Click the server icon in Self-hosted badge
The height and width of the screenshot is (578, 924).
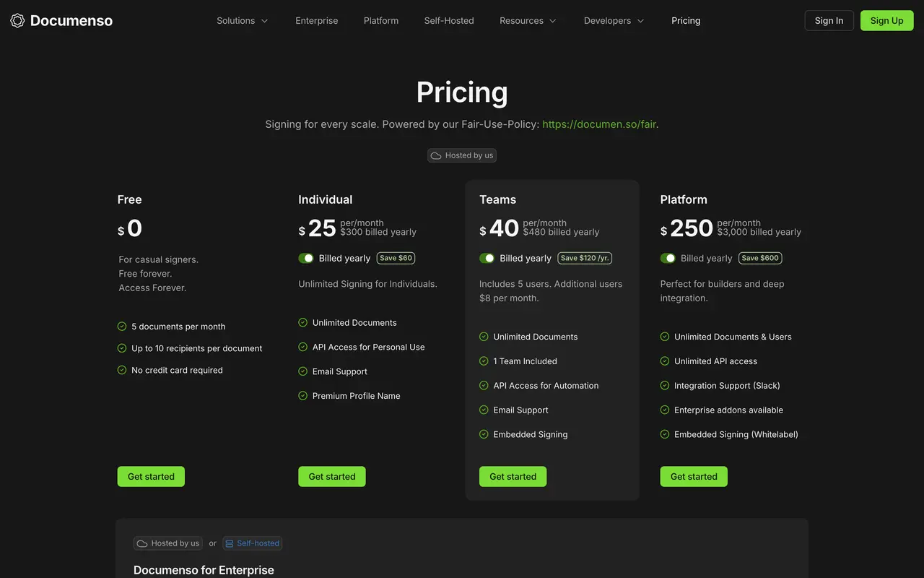pyautogui.click(x=230, y=543)
